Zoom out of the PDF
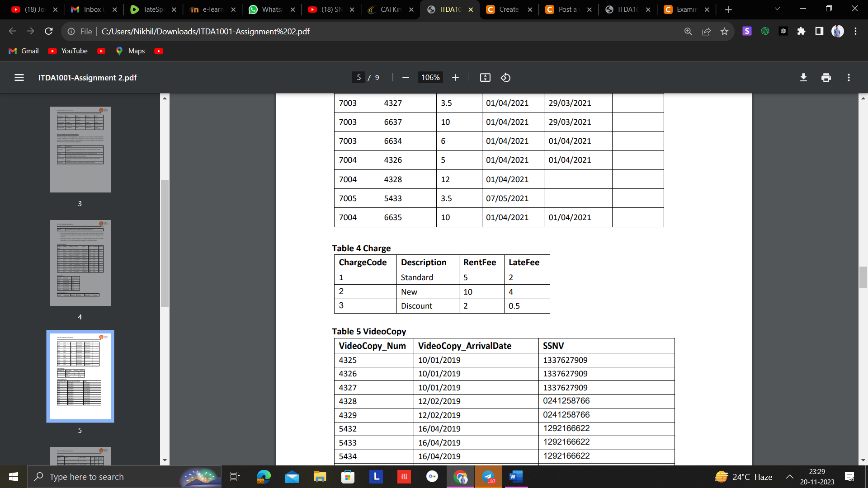The image size is (868, 488). point(405,77)
